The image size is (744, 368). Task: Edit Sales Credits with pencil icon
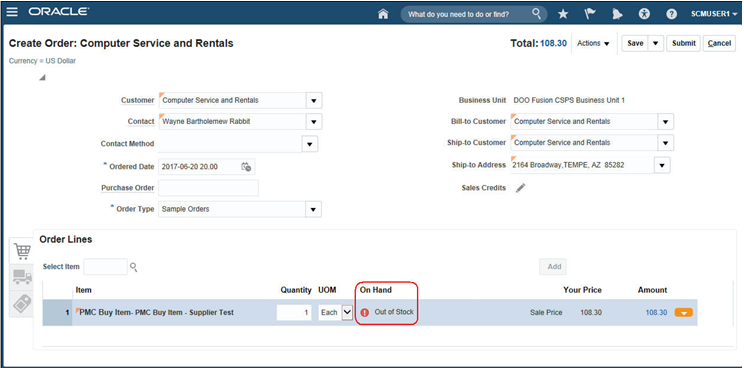click(521, 188)
